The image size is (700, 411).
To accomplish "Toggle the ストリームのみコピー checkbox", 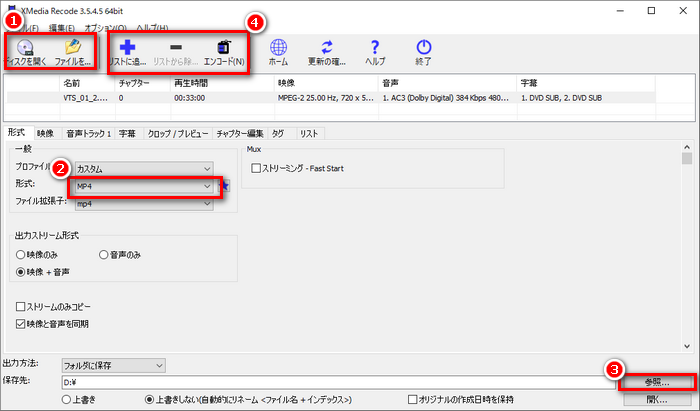I will 21,307.
